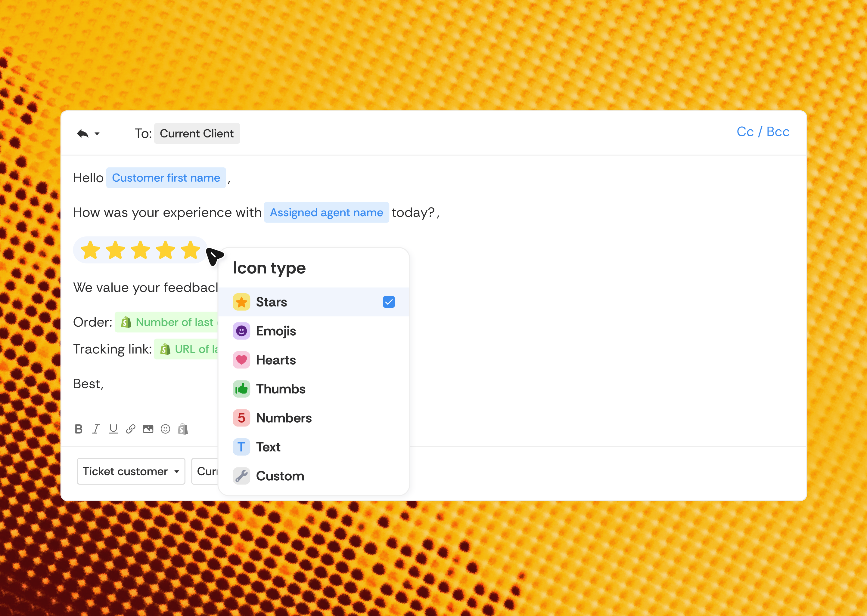Image resolution: width=867 pixels, height=616 pixels.
Task: Click the reply arrow icon
Action: [x=82, y=134]
